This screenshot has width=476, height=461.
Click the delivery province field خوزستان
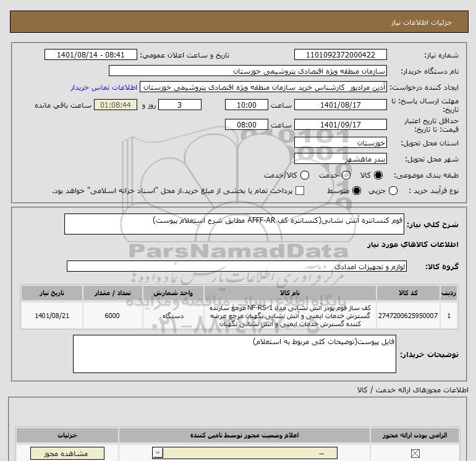(340, 142)
